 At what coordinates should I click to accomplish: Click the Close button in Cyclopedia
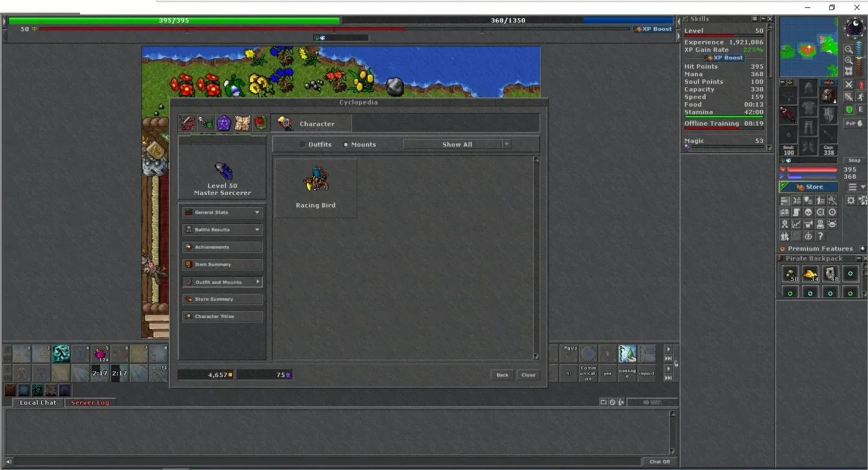528,375
